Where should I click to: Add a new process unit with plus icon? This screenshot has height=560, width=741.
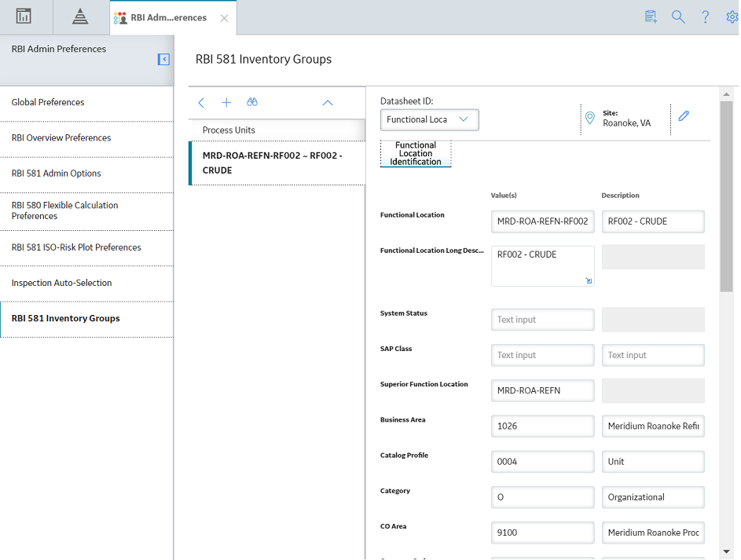pos(226,102)
